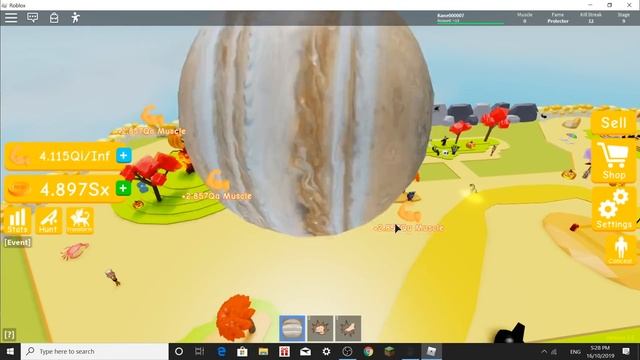
Task: Switch to Roblox taskbar window
Action: [x=431, y=351]
